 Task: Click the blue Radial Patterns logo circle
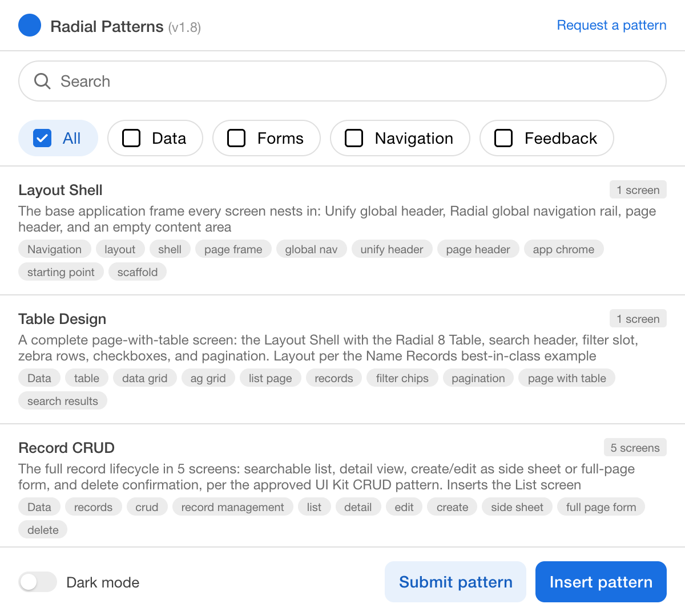(30, 25)
